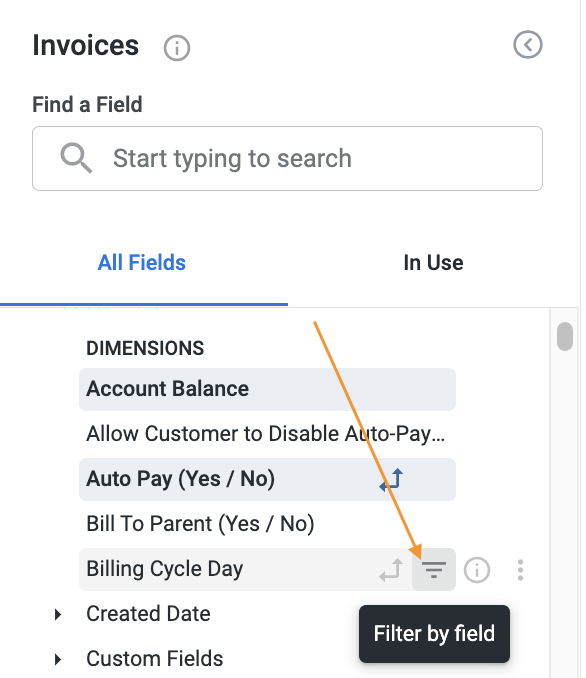Toggle Bill To Parent (Yes / No) field
The width and height of the screenshot is (586, 678).
(x=267, y=524)
